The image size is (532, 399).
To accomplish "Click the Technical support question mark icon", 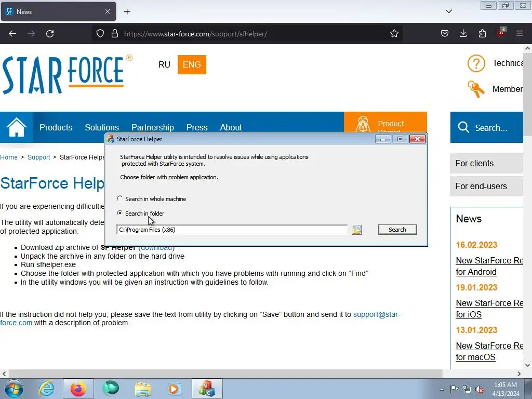I will tap(476, 63).
